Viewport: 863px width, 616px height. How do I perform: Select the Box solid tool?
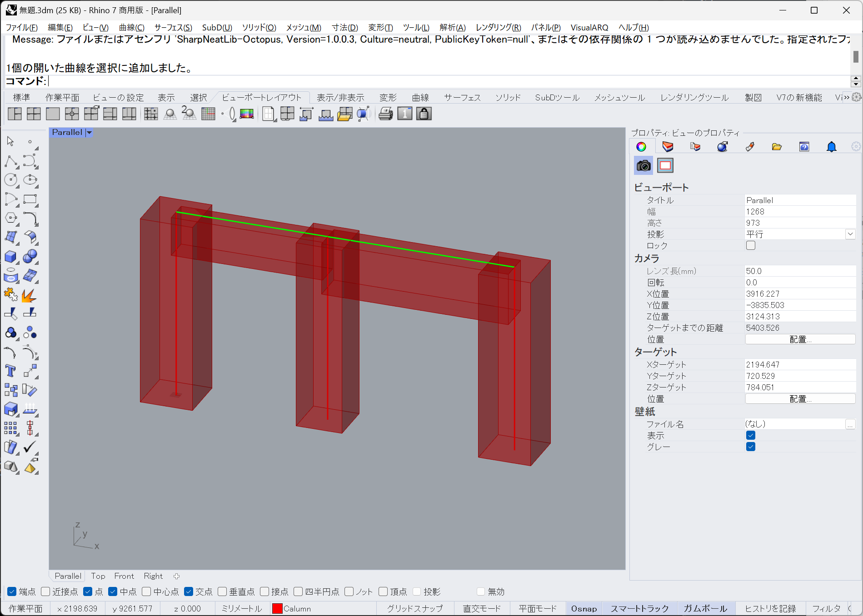click(x=10, y=257)
